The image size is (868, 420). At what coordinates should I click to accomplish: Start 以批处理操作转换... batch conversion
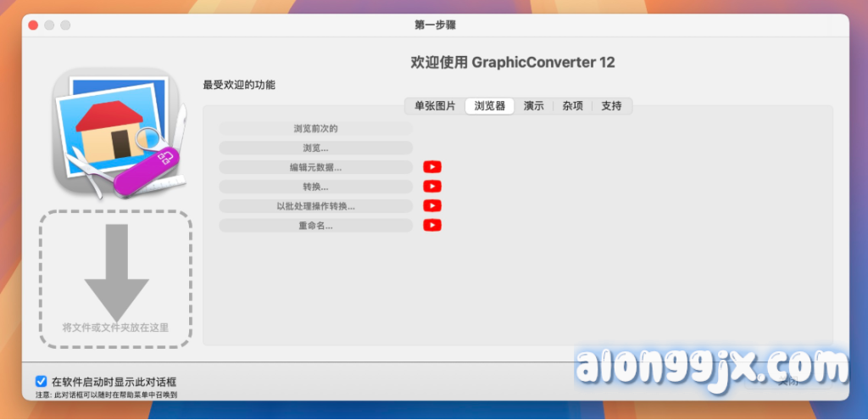click(x=315, y=206)
